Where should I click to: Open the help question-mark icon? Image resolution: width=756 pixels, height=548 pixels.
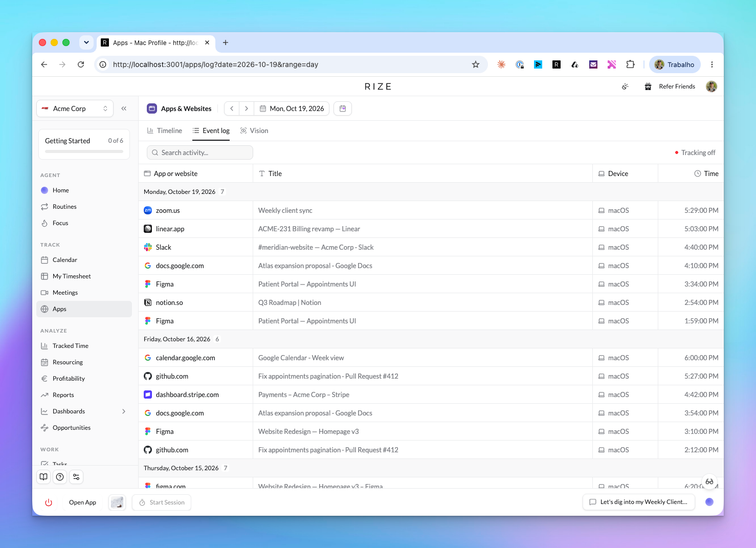[x=60, y=477]
